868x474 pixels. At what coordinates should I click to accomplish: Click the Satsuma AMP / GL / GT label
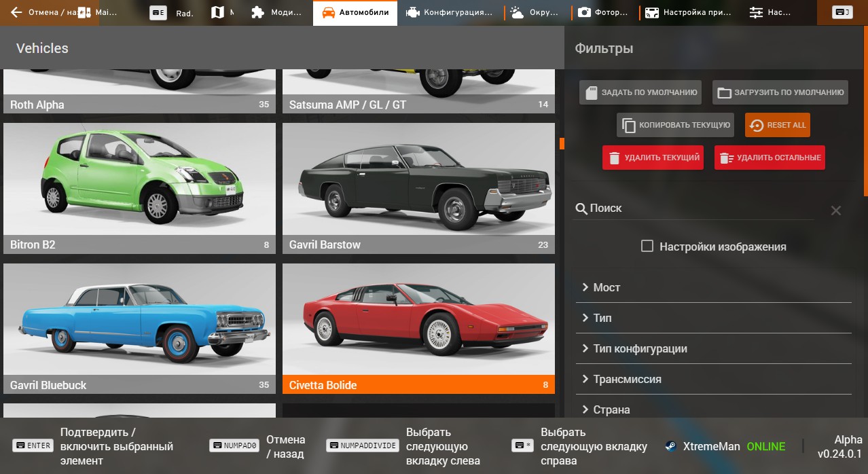tap(348, 105)
